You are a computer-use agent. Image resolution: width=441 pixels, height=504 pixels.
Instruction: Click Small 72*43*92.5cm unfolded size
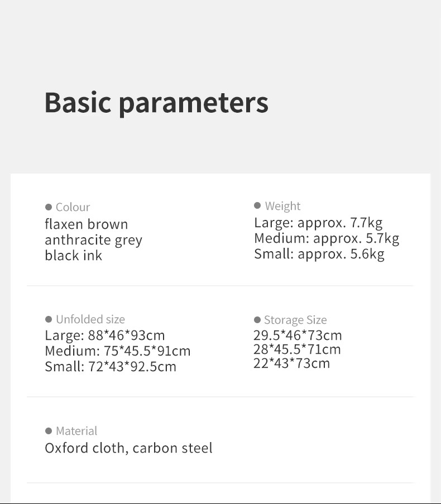(x=111, y=367)
